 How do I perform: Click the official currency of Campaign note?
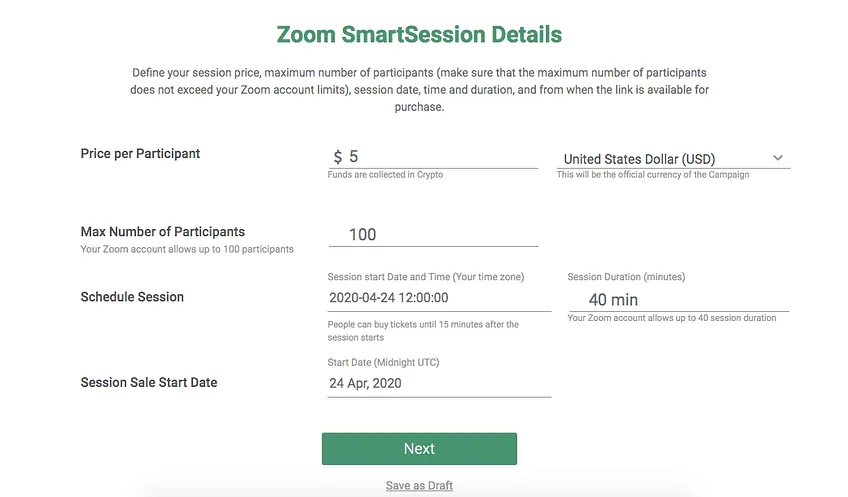(x=653, y=175)
